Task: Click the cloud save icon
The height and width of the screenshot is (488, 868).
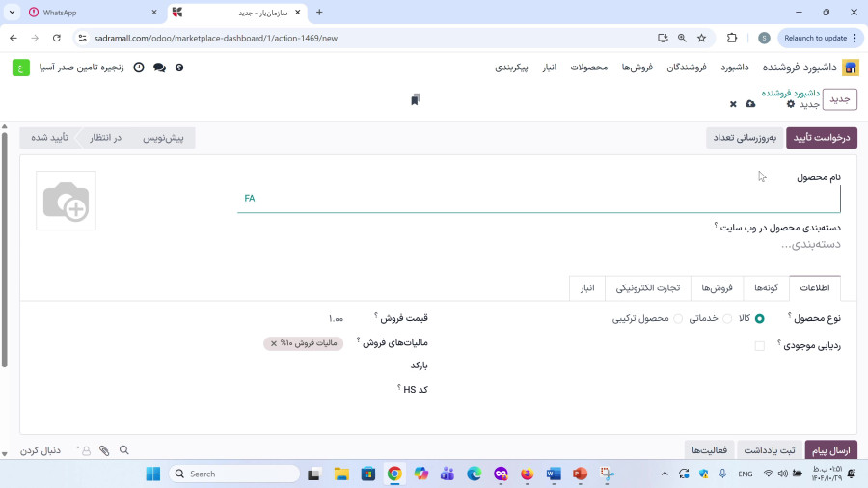Action: click(750, 104)
